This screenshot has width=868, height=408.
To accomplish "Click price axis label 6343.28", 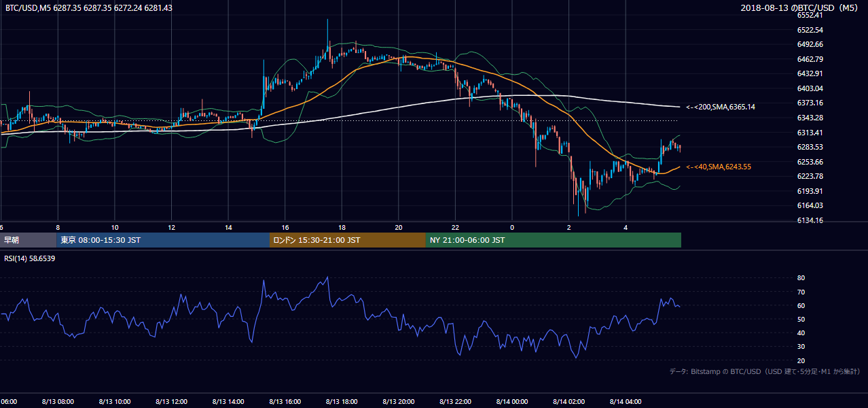I will (x=810, y=118).
